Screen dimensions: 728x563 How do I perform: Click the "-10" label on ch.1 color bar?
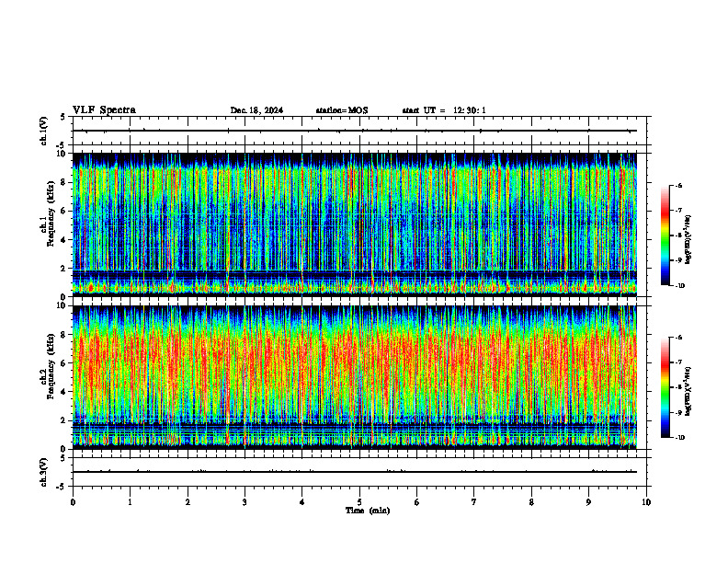coord(679,286)
